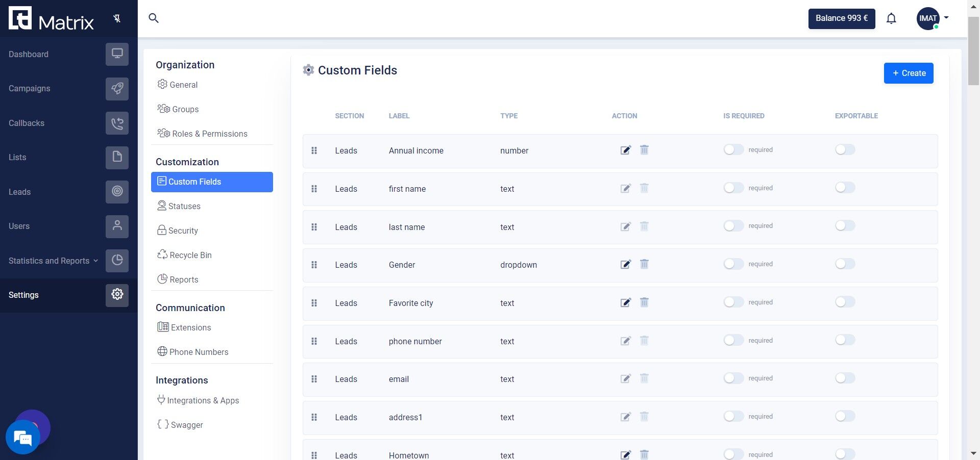
Task: Edit the Annual income field
Action: (626, 150)
